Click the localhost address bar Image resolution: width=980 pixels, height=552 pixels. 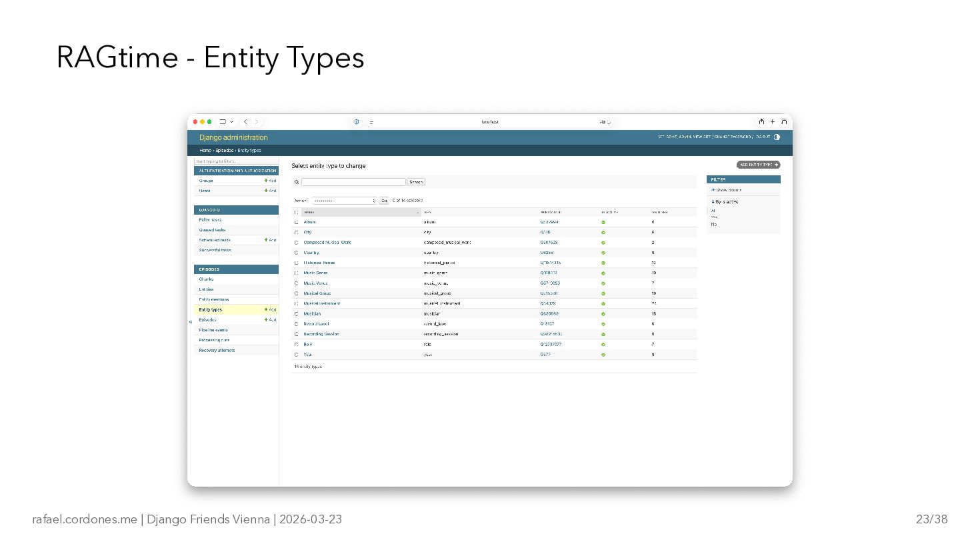point(490,122)
